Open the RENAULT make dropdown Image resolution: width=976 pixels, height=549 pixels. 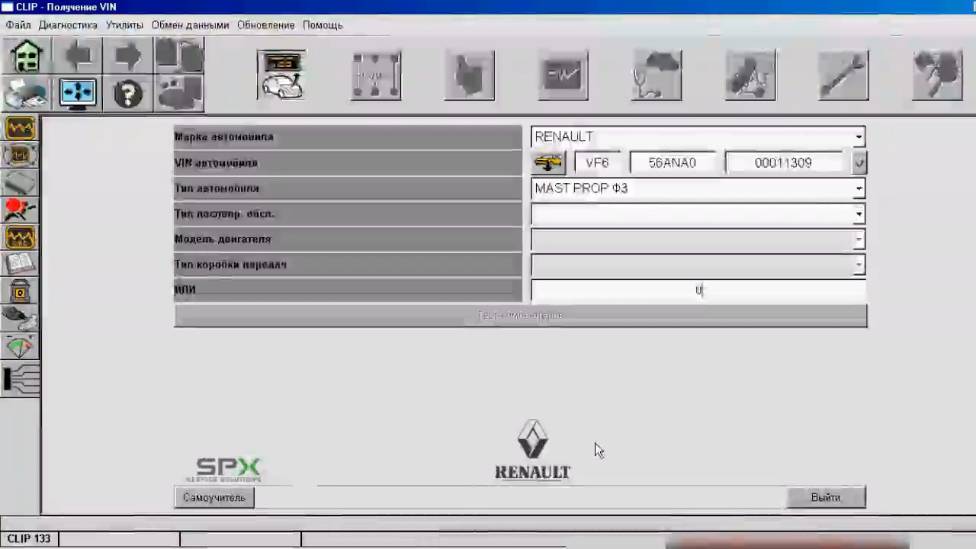[859, 137]
